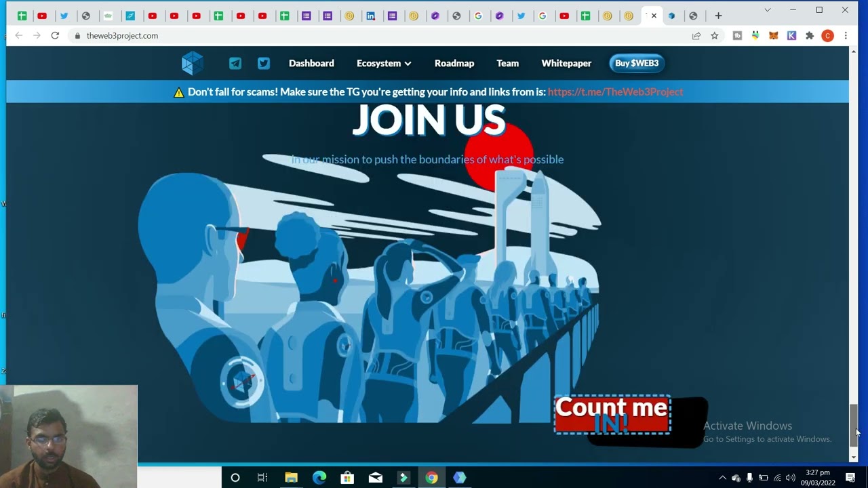The height and width of the screenshot is (488, 868).
Task: Open the Extensions puzzle-piece menu
Action: click(809, 36)
